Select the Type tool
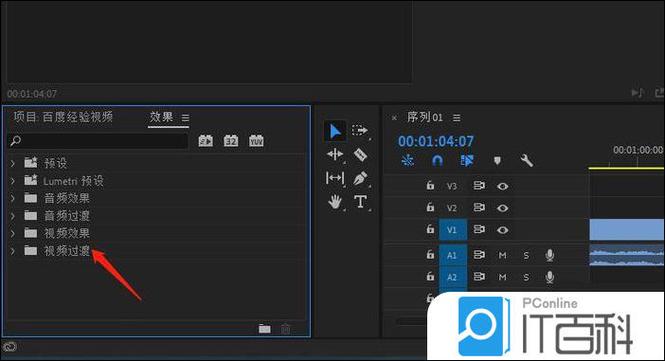The width and height of the screenshot is (665, 361). 360,201
